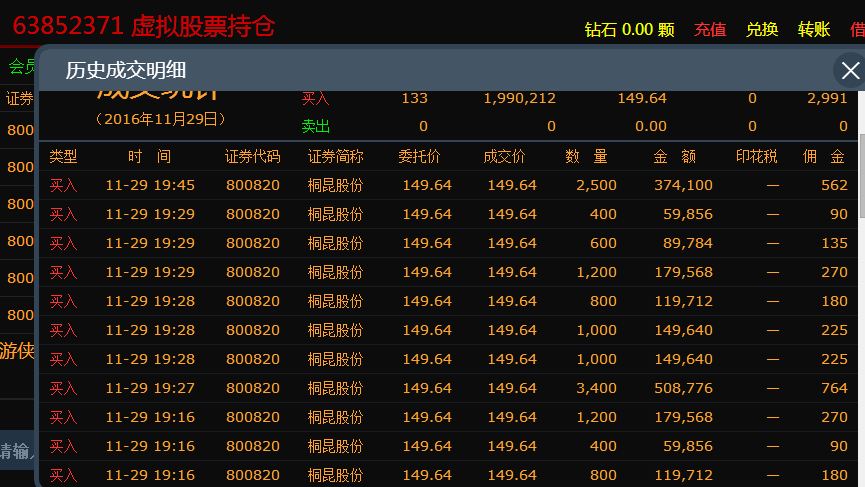Click the 会员 tab in the background window

[22, 67]
